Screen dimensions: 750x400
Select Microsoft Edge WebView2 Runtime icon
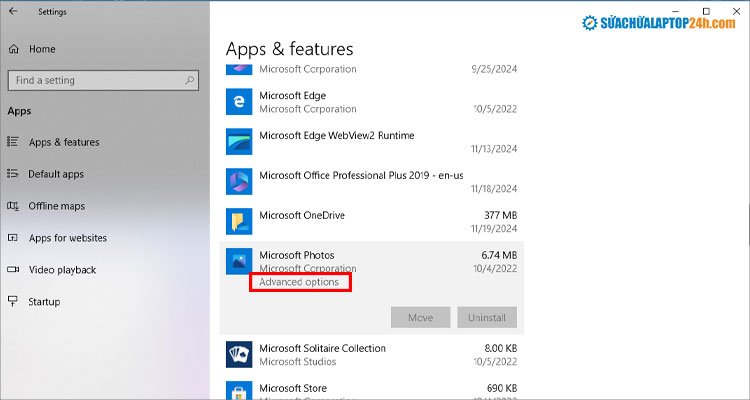point(239,142)
